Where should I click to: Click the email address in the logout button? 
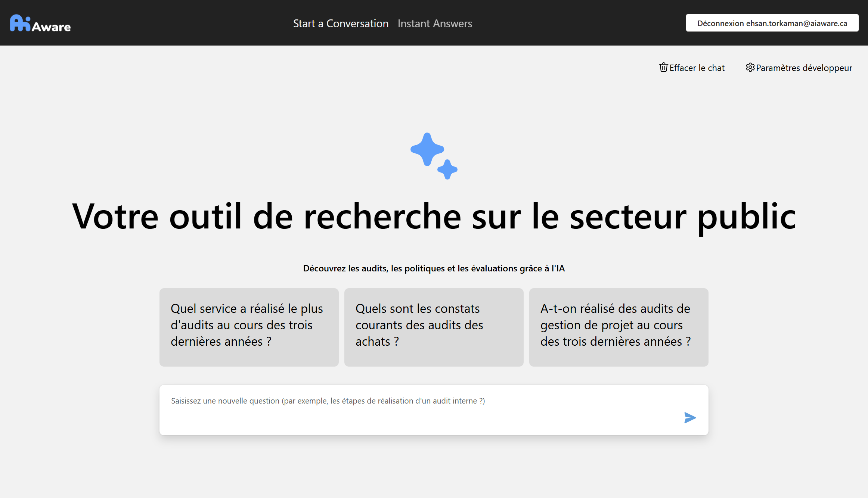[796, 24]
